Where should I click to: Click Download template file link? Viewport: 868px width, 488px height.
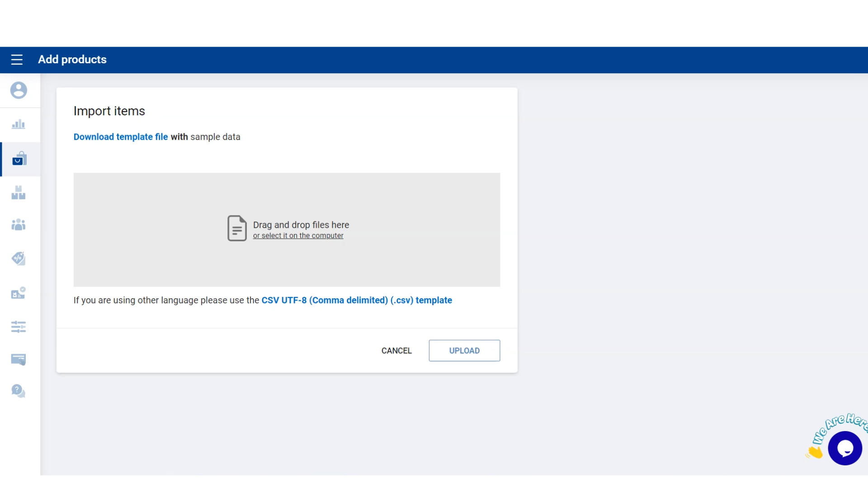point(121,137)
